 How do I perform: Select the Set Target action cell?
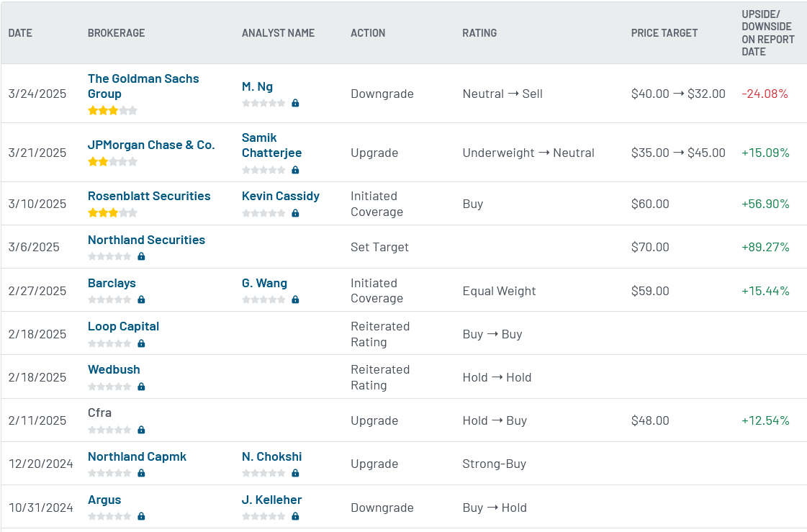pos(379,247)
